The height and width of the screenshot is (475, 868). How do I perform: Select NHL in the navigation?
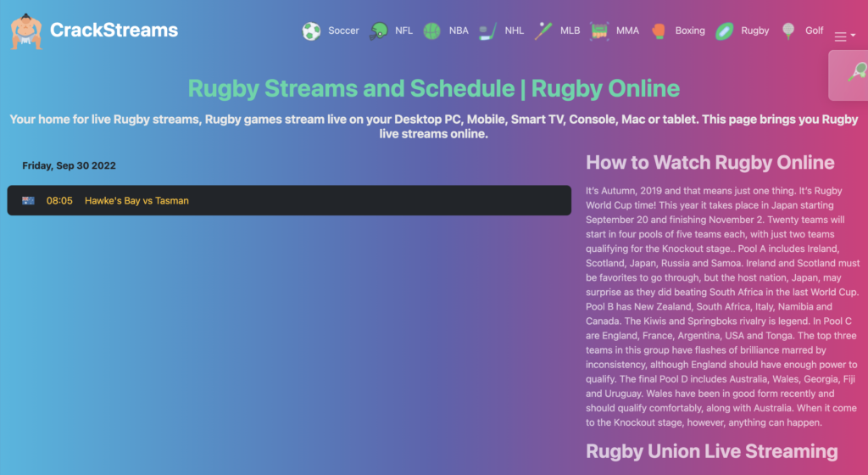515,31
